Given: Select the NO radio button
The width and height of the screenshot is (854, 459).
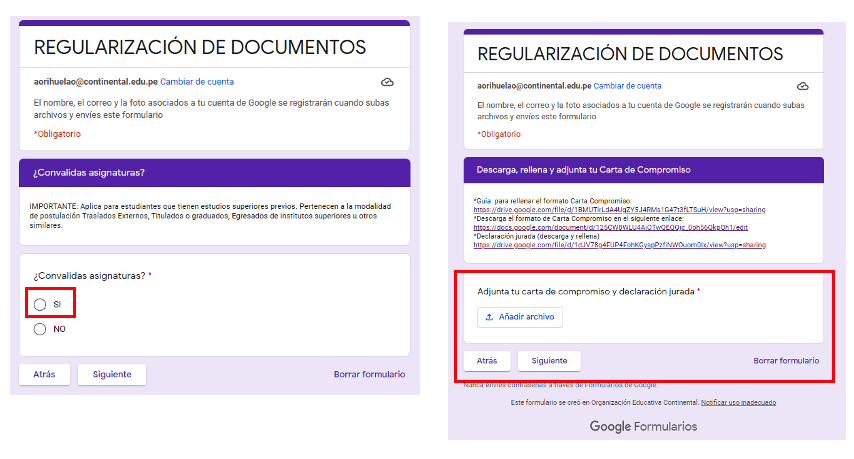Looking at the screenshot, I should 40,329.
